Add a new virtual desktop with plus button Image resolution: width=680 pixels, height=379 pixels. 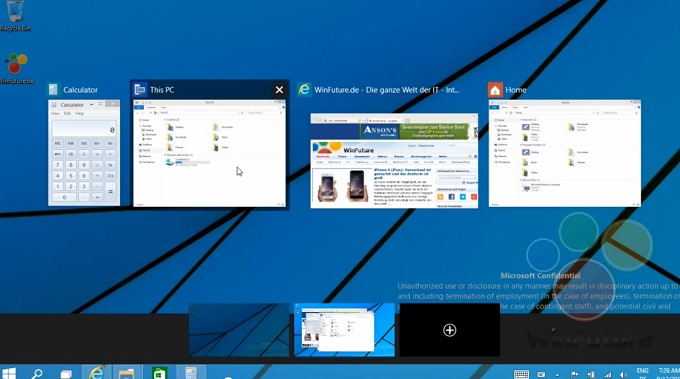[x=450, y=330]
